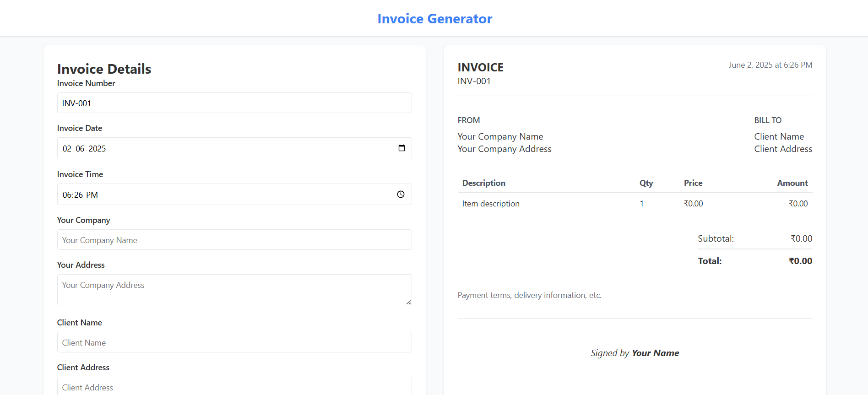Click the Invoice Generator page title

click(x=434, y=19)
